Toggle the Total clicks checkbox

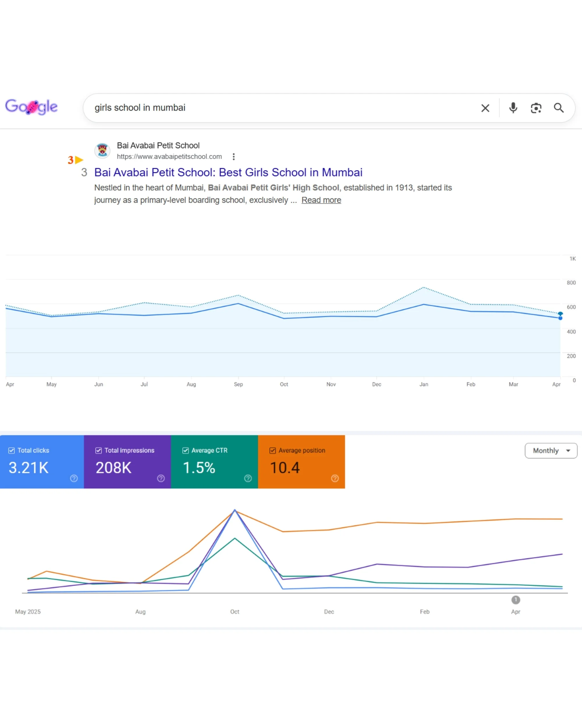tap(11, 450)
